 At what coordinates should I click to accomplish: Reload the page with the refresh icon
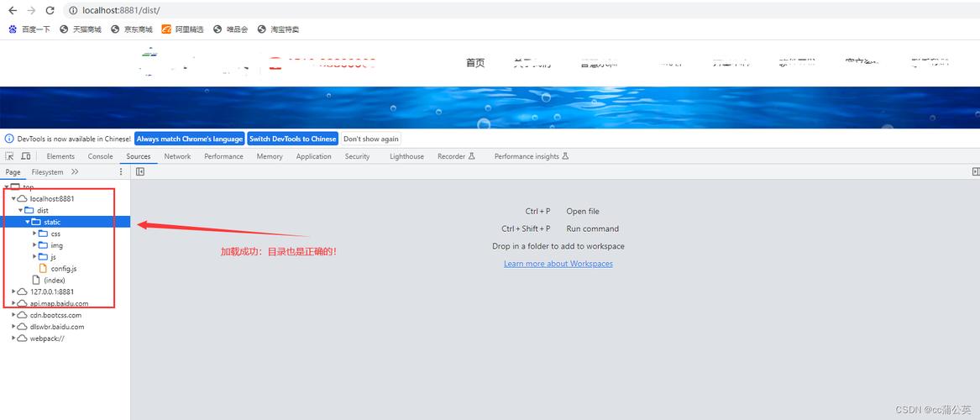50,11
